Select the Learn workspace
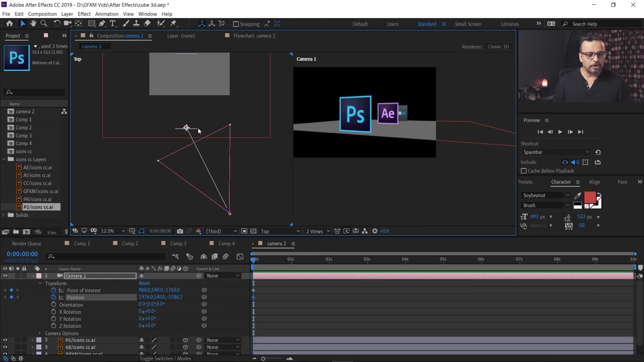The image size is (644, 362). pyautogui.click(x=392, y=24)
